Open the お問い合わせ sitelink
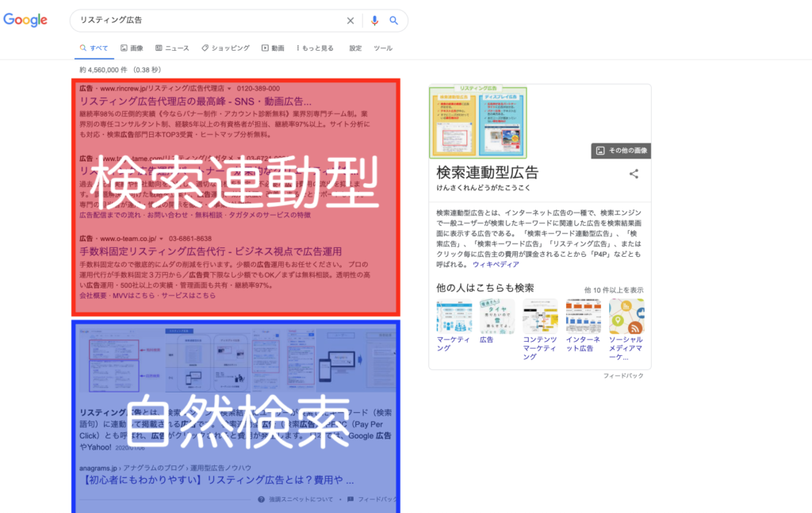Image resolution: width=812 pixels, height=513 pixels. [x=168, y=215]
